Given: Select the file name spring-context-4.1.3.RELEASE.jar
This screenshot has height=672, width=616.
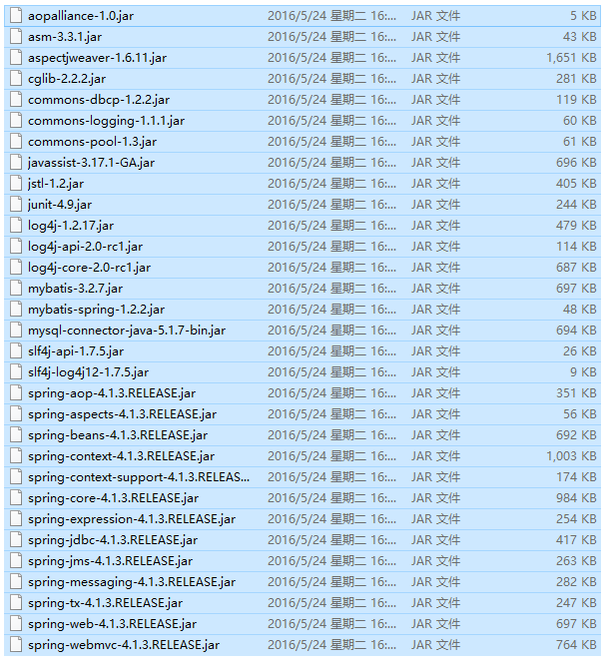Looking at the screenshot, I should tap(121, 457).
